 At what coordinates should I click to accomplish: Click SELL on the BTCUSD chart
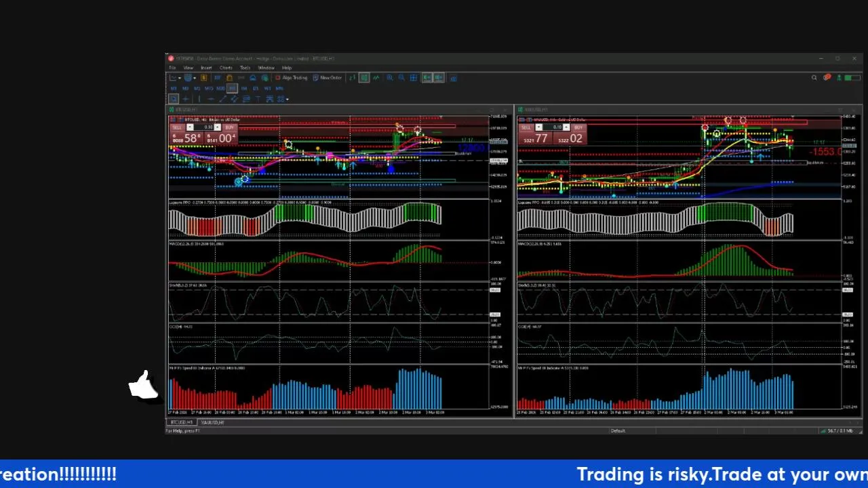click(x=178, y=127)
